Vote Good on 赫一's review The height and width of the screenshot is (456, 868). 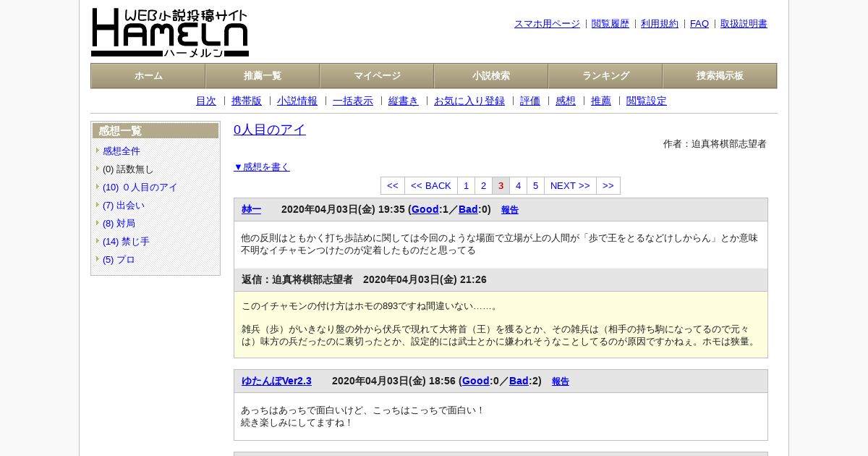coord(425,209)
